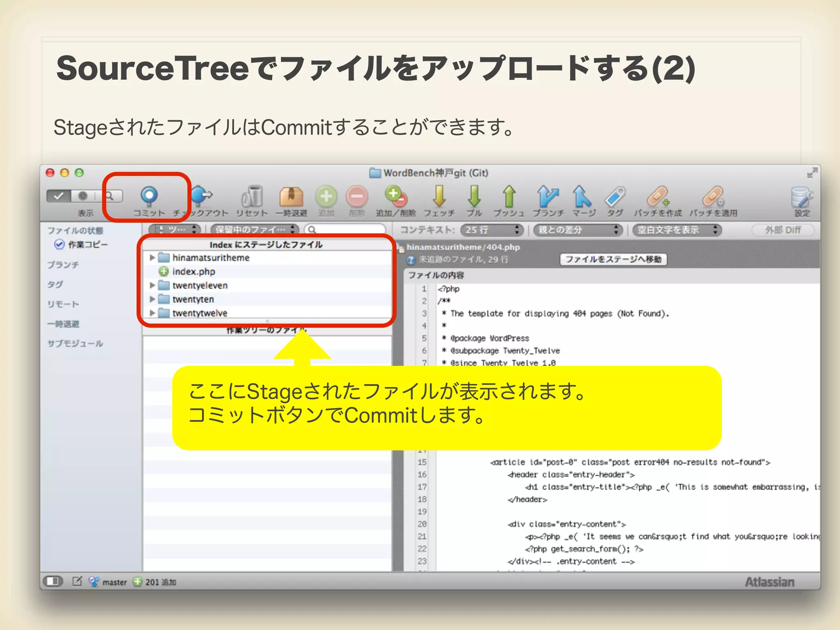Screen dimensions: 840x630
Task: Click the Reset trash can icon
Action: click(252, 196)
